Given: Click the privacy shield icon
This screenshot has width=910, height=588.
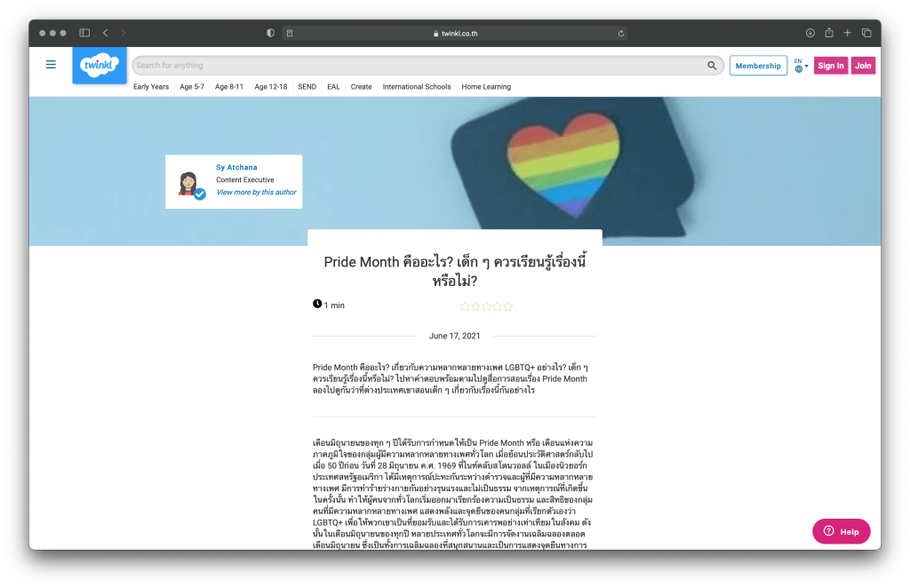Looking at the screenshot, I should (x=270, y=33).
